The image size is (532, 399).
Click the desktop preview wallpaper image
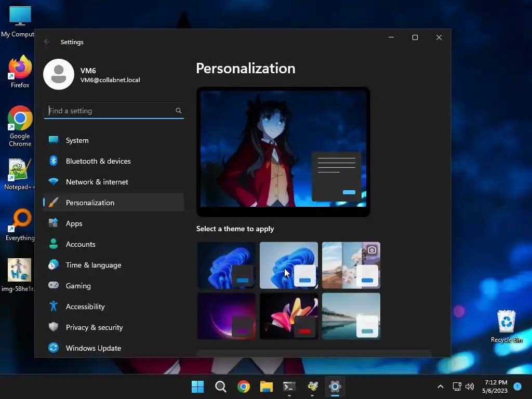point(283,149)
